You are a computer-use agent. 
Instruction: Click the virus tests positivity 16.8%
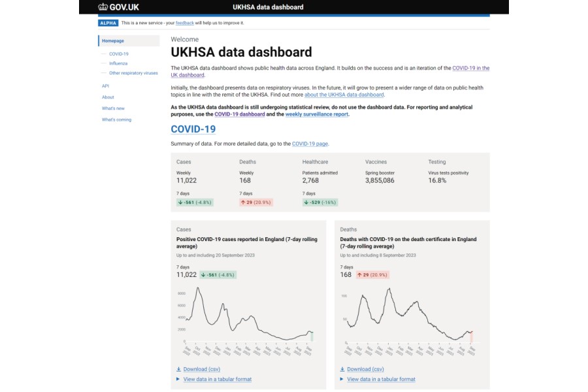point(437,180)
